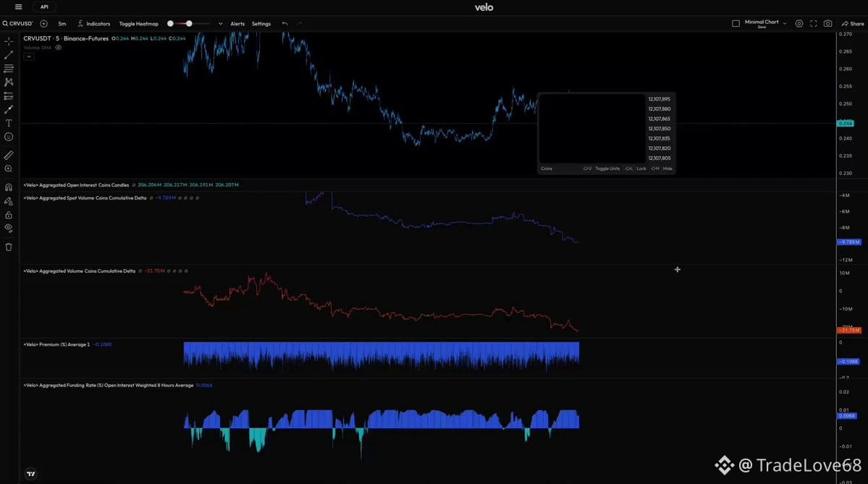Click the 0.244 current price label
Image resolution: width=868 pixels, height=484 pixels.
pyautogui.click(x=846, y=123)
